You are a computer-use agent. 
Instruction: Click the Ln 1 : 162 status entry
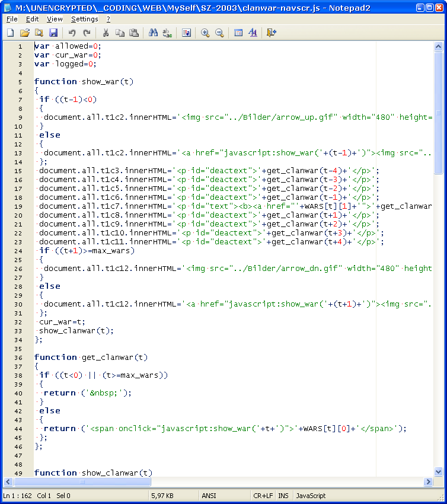(x=18, y=496)
